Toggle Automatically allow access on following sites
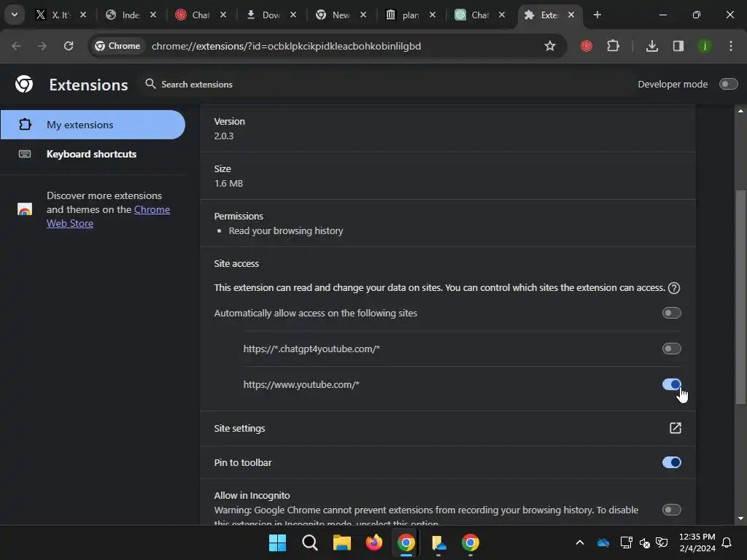Image resolution: width=747 pixels, height=560 pixels. pos(672,313)
